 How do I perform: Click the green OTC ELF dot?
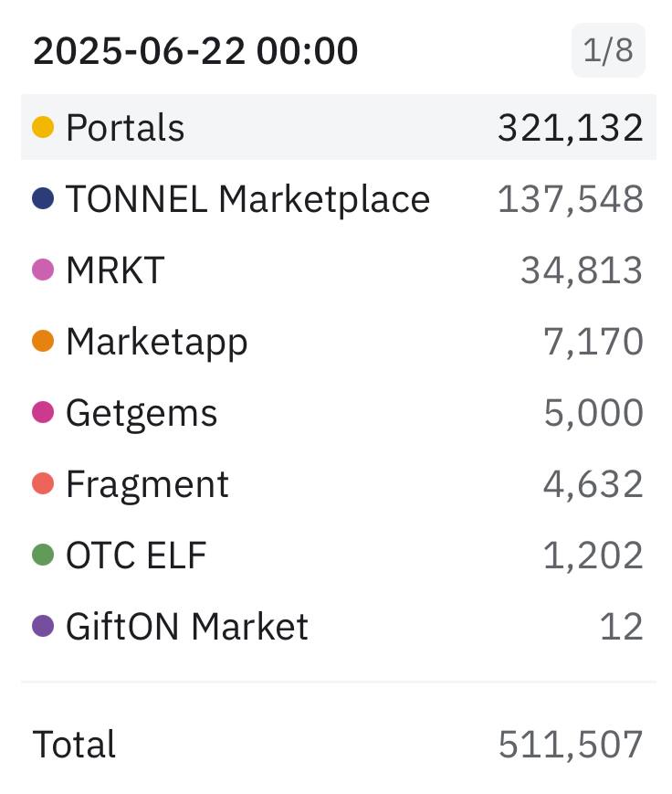coord(43,555)
